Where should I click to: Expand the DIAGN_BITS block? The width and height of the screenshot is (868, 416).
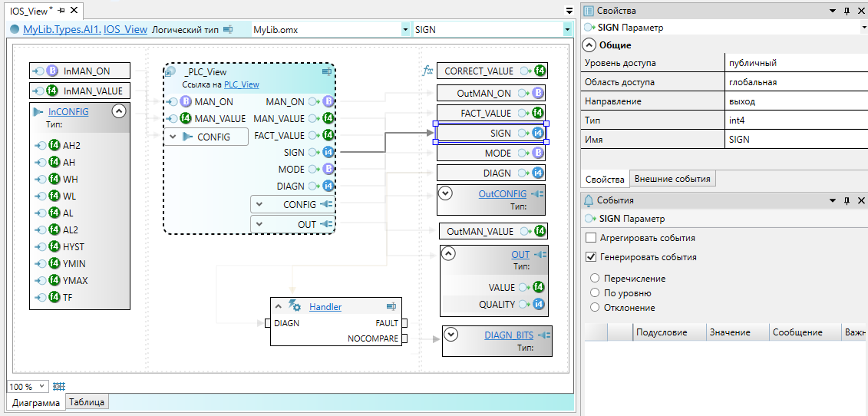451,334
